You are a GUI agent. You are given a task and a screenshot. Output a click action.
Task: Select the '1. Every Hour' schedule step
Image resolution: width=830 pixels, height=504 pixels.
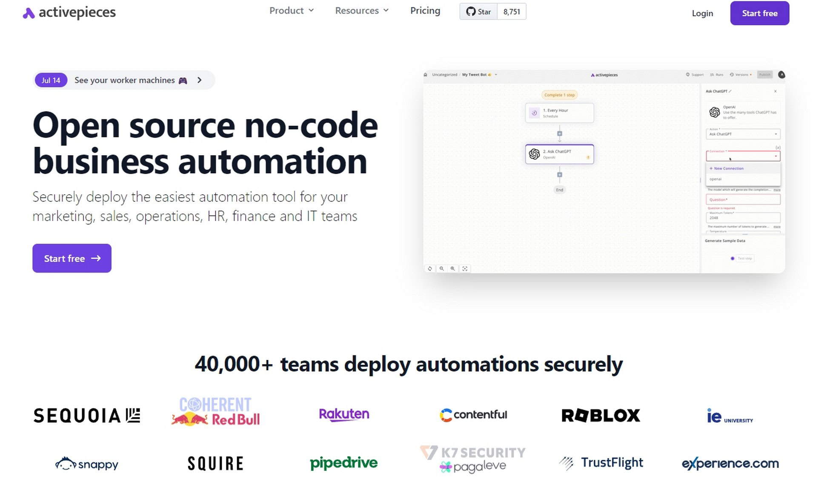coord(559,113)
